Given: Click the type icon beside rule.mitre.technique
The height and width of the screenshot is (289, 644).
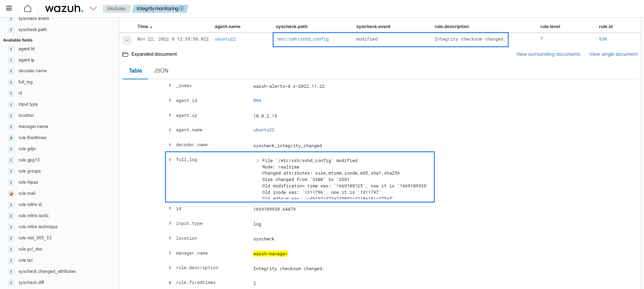Looking at the screenshot, I should pyautogui.click(x=11, y=227).
